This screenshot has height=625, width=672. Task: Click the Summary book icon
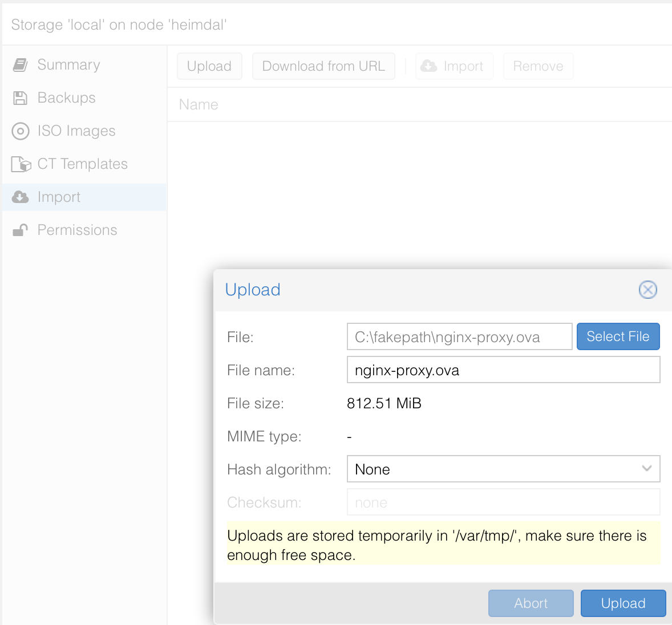pyautogui.click(x=20, y=65)
